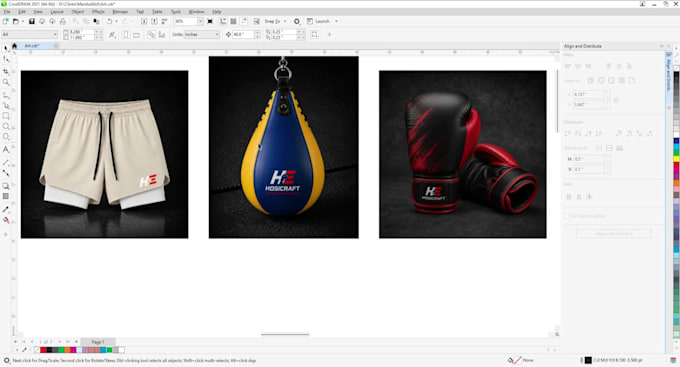Open the Layout menu
Viewport: 680px width, 367px height.
click(57, 12)
